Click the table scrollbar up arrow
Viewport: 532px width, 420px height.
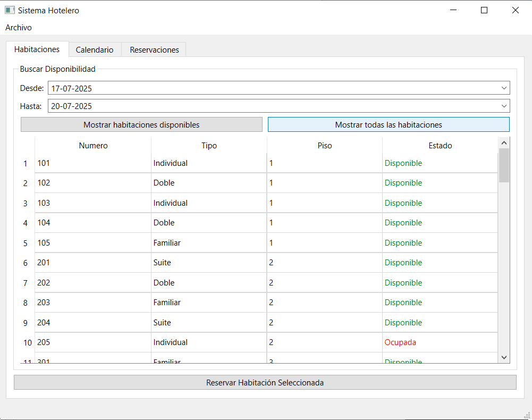pos(504,143)
